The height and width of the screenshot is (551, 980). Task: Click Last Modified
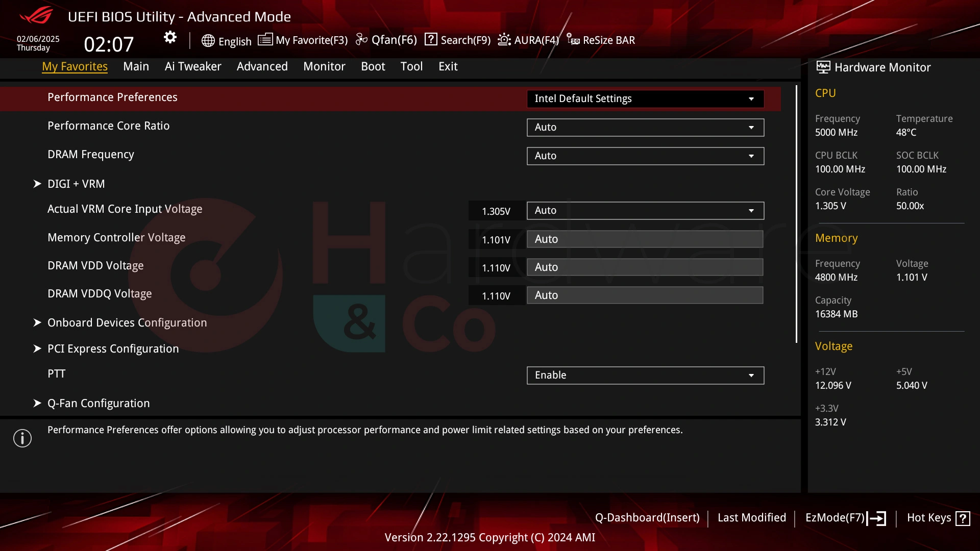751,517
